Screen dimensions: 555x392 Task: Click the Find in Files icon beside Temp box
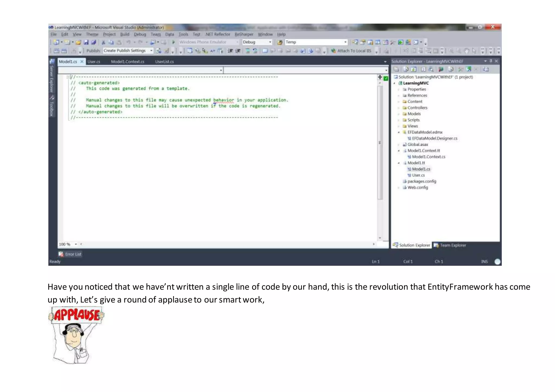pyautogui.click(x=280, y=42)
